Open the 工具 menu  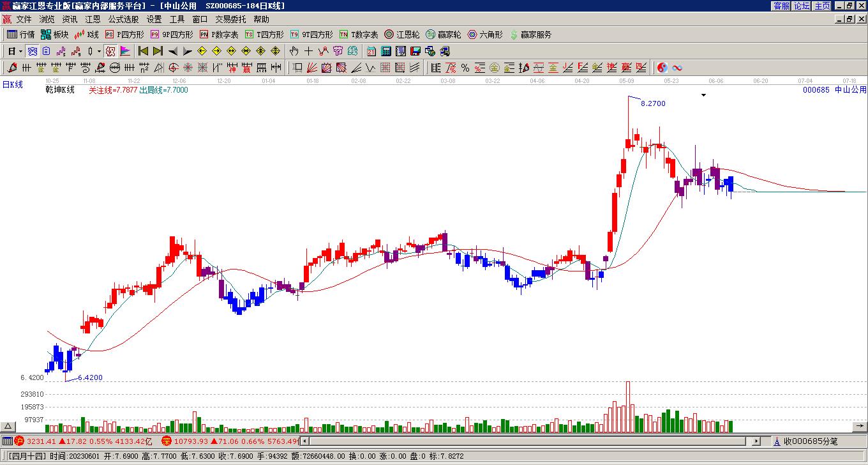177,20
